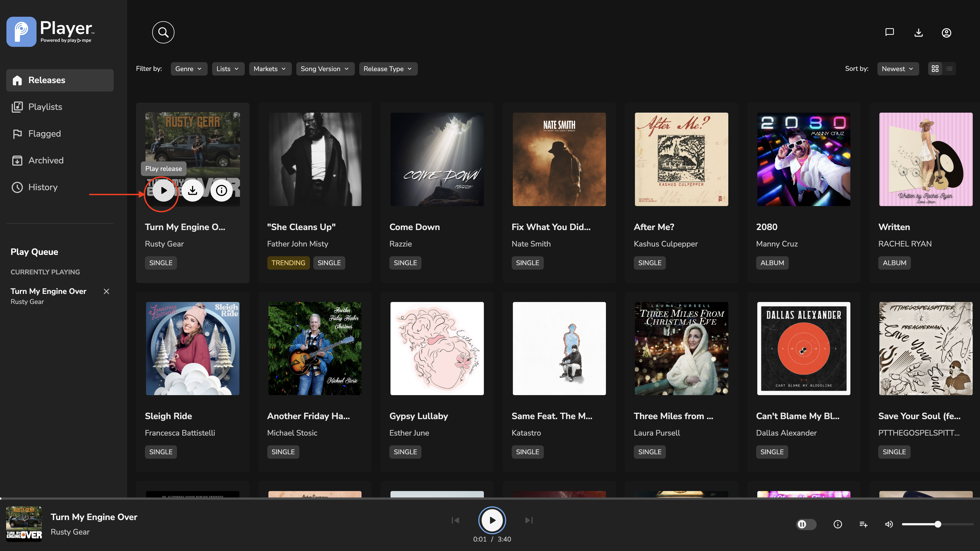Click artist name Father John Misty
The width and height of the screenshot is (980, 551).
click(x=297, y=244)
